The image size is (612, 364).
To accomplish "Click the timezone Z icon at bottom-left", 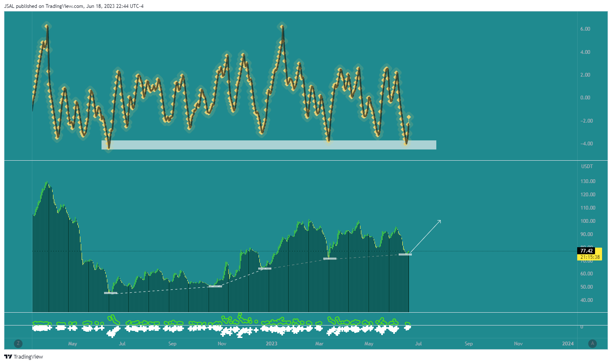I will pyautogui.click(x=18, y=343).
